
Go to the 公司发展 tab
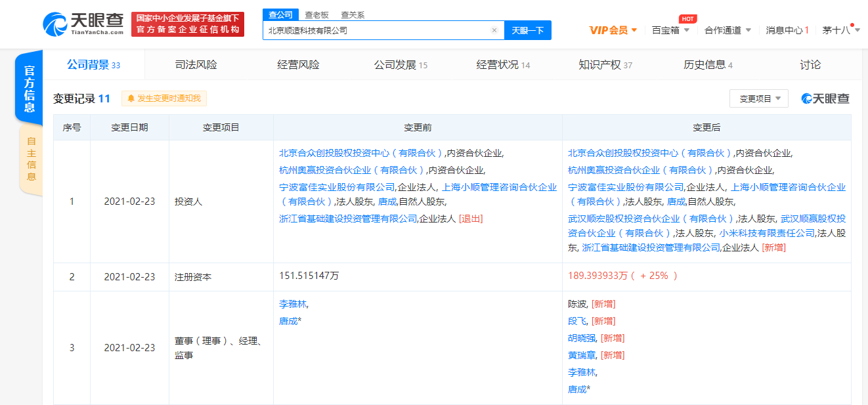401,65
